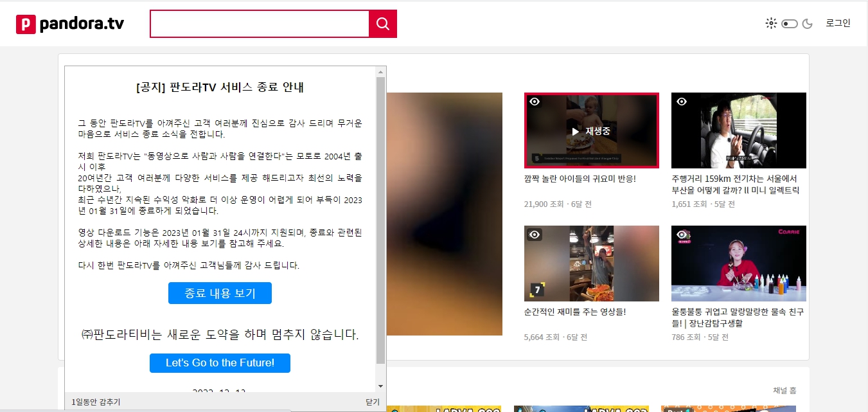Image resolution: width=868 pixels, height=412 pixels.
Task: Close the notice popup with 닫기
Action: pos(373,402)
